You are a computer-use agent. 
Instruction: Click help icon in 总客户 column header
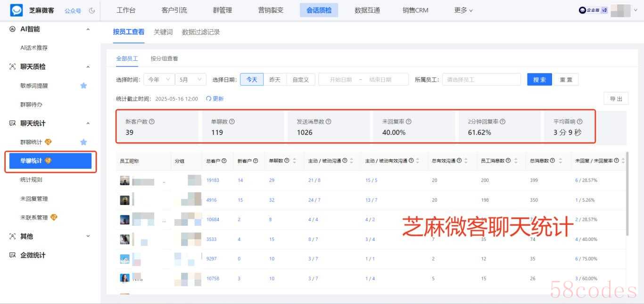[224, 161]
